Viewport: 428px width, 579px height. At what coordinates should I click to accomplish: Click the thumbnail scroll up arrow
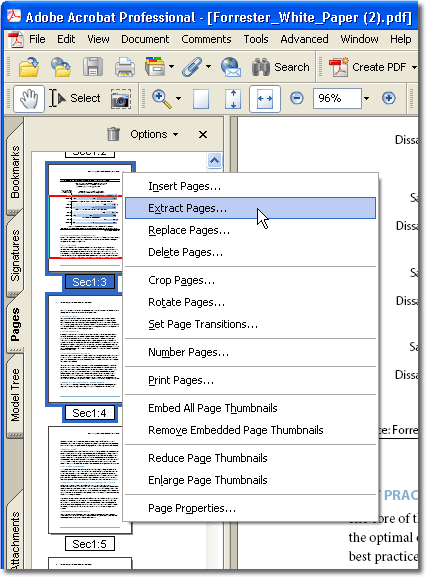215,161
